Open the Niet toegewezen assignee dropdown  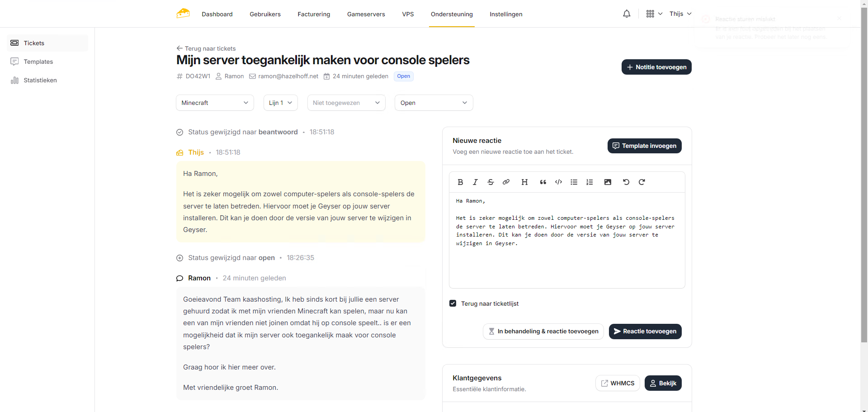tap(346, 103)
